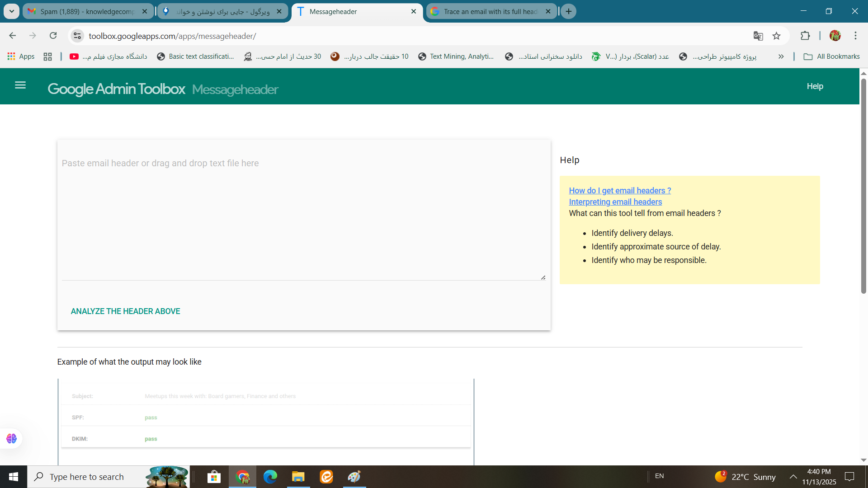Click Analyze the Header Above button
This screenshot has height=488, width=868.
tap(125, 311)
